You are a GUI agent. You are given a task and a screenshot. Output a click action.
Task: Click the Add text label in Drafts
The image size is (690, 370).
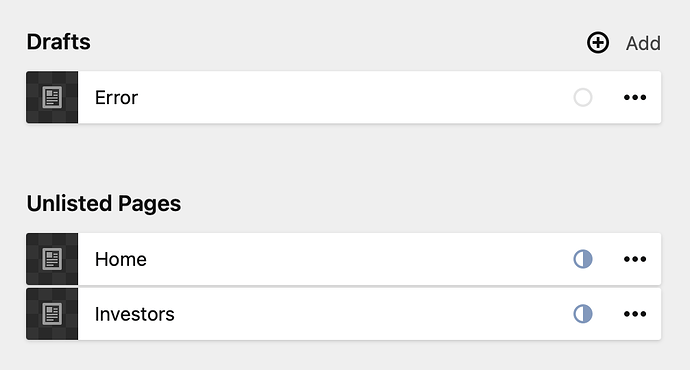[x=643, y=44]
